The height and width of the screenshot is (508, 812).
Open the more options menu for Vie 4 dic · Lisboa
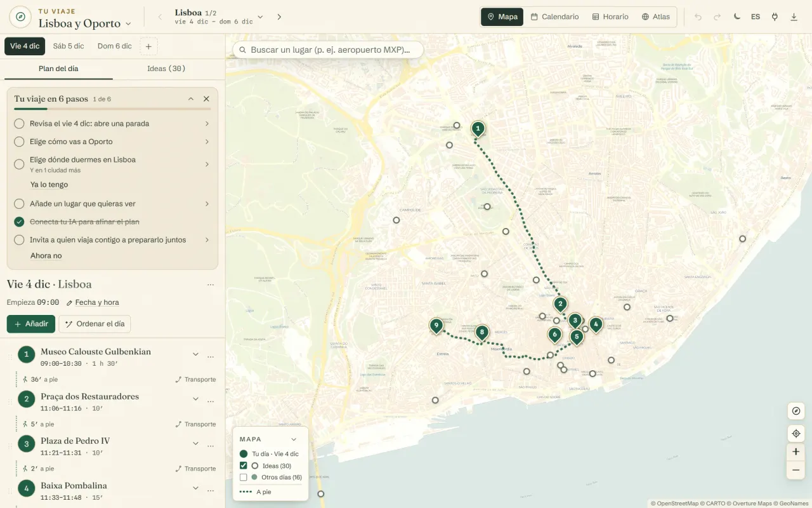(x=211, y=284)
